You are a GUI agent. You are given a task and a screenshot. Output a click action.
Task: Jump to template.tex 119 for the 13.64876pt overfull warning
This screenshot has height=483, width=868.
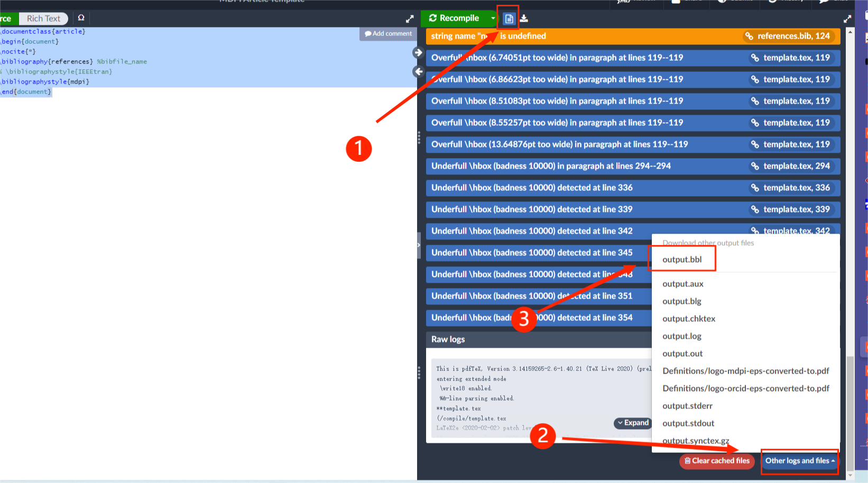pyautogui.click(x=790, y=144)
